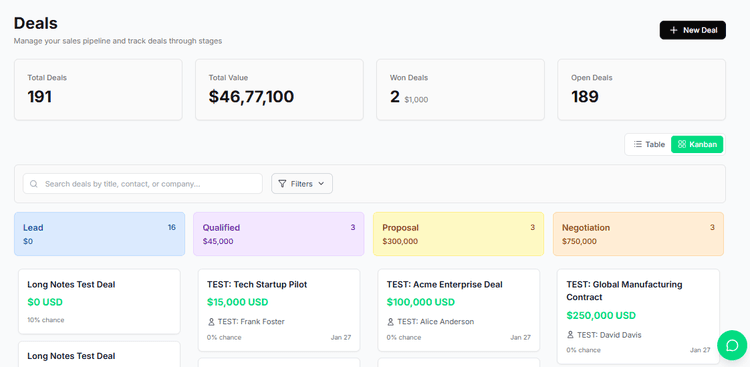
Task: Click person icon beside TEST: Frank Foster
Action: (x=211, y=322)
